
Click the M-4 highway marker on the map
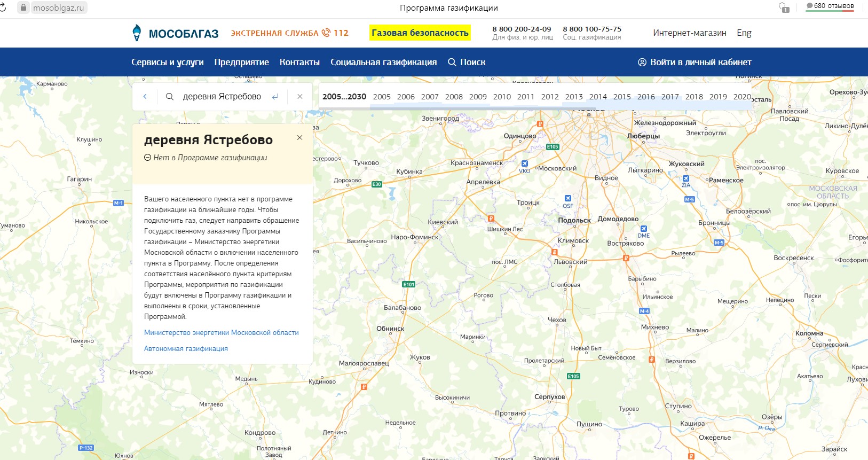coord(644,311)
